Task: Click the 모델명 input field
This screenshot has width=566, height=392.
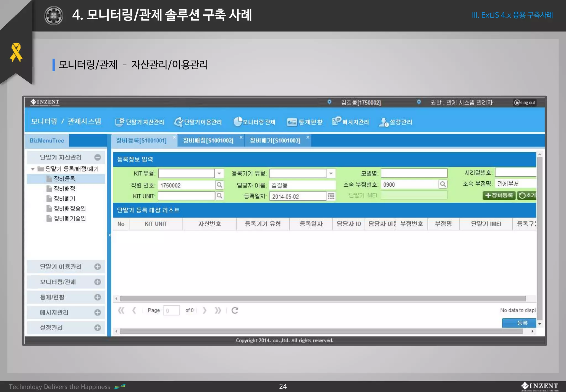Action: 414,173
